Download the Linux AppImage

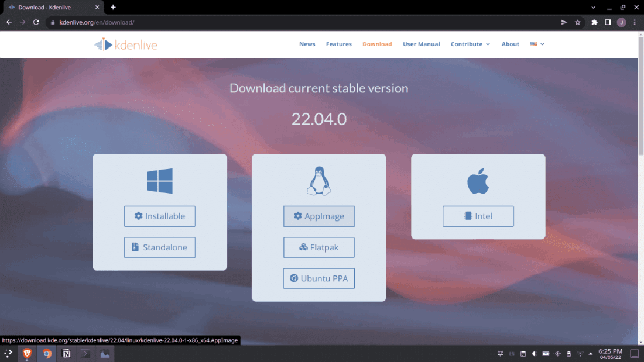coord(318,216)
